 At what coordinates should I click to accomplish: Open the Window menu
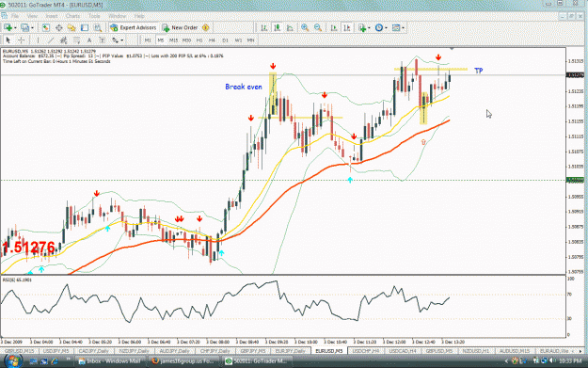(x=117, y=17)
